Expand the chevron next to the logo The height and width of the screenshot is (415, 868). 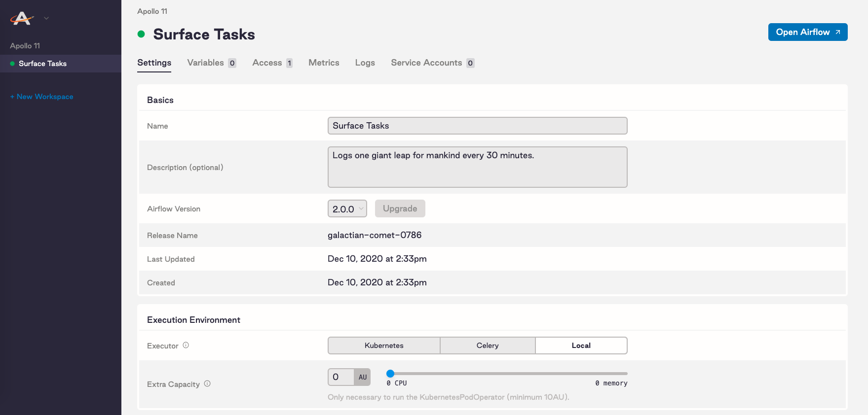(x=46, y=18)
